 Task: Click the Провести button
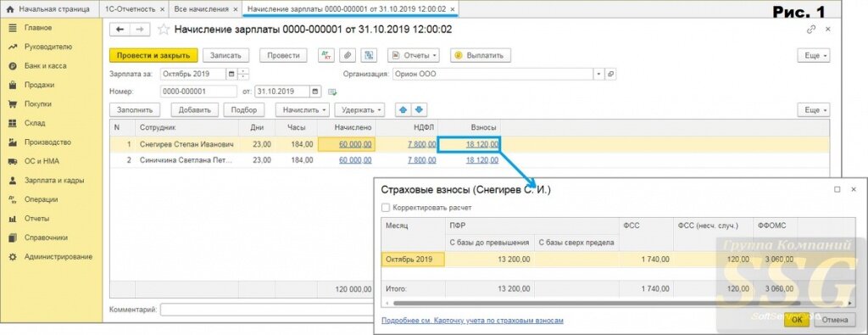tap(283, 55)
